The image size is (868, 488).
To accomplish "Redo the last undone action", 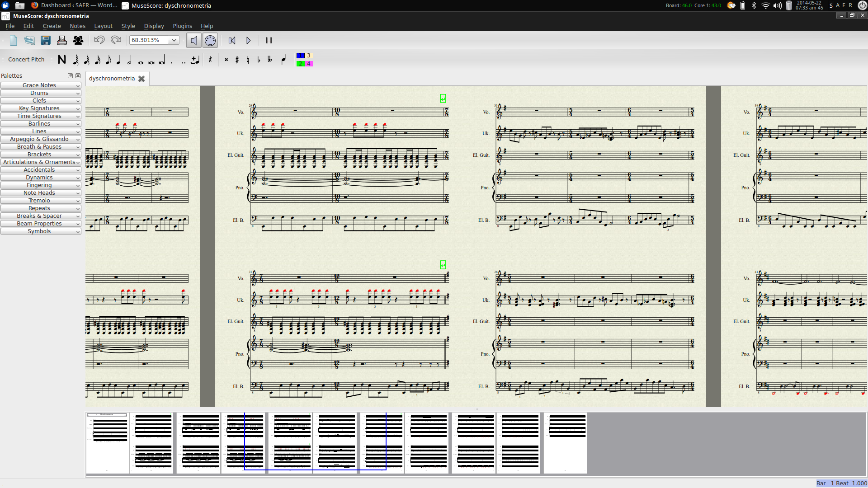I will (x=116, y=40).
